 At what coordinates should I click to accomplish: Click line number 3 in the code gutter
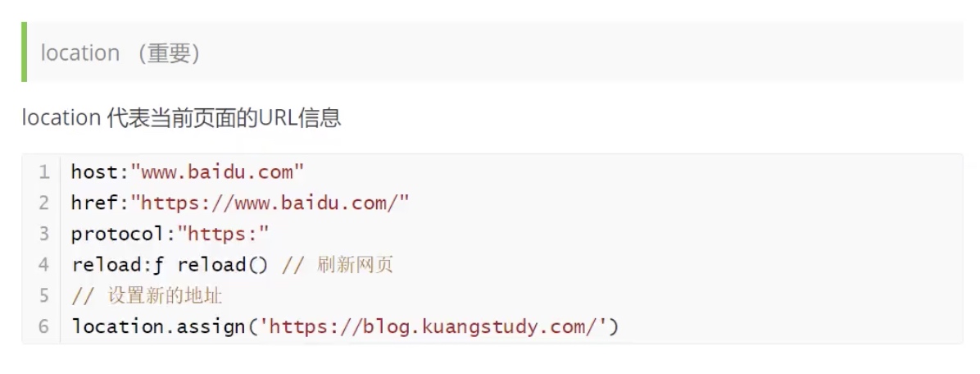point(43,234)
